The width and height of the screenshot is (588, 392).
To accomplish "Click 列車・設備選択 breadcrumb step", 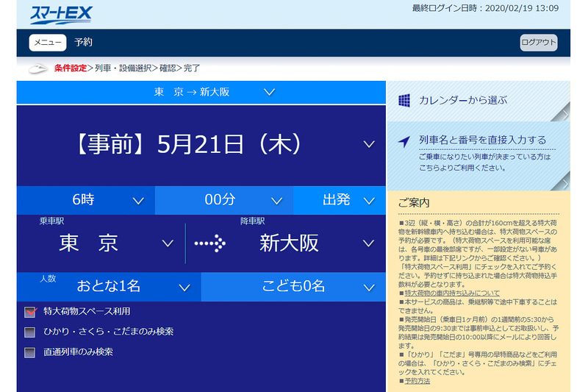I will coord(123,68).
